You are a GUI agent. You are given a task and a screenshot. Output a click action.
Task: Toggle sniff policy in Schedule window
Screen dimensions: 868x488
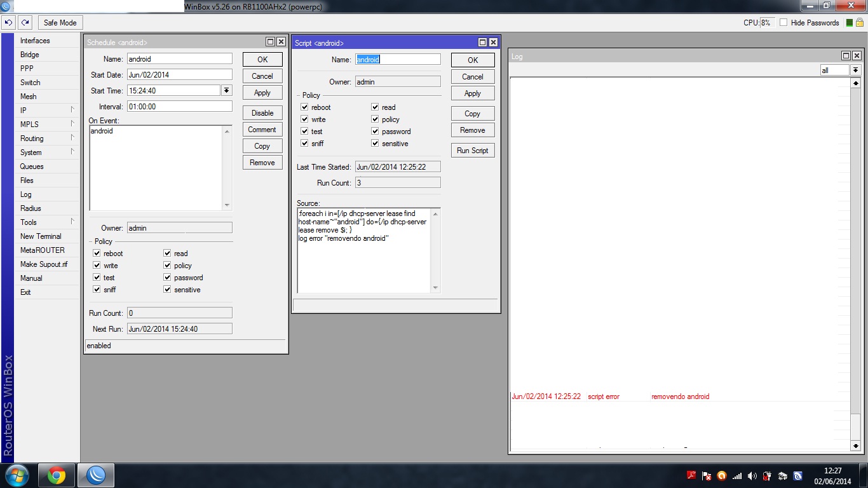click(97, 290)
